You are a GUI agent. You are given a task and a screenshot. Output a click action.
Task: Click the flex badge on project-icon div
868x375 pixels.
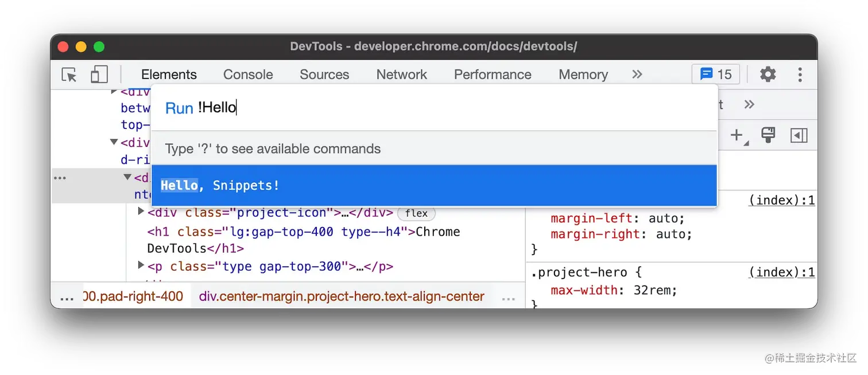coord(416,213)
